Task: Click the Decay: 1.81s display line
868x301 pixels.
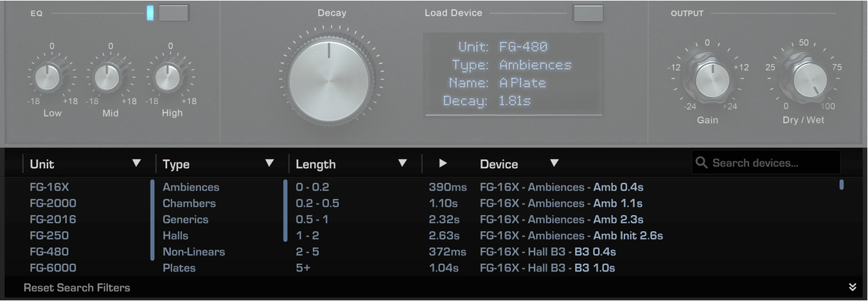Action: [487, 101]
